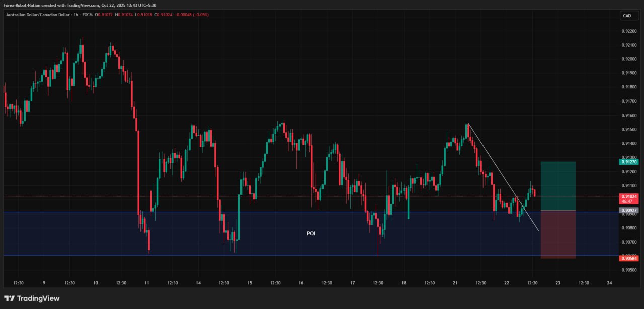Click the red stop-loss zone of the long position
The height and width of the screenshot is (309, 644).
pyautogui.click(x=558, y=234)
